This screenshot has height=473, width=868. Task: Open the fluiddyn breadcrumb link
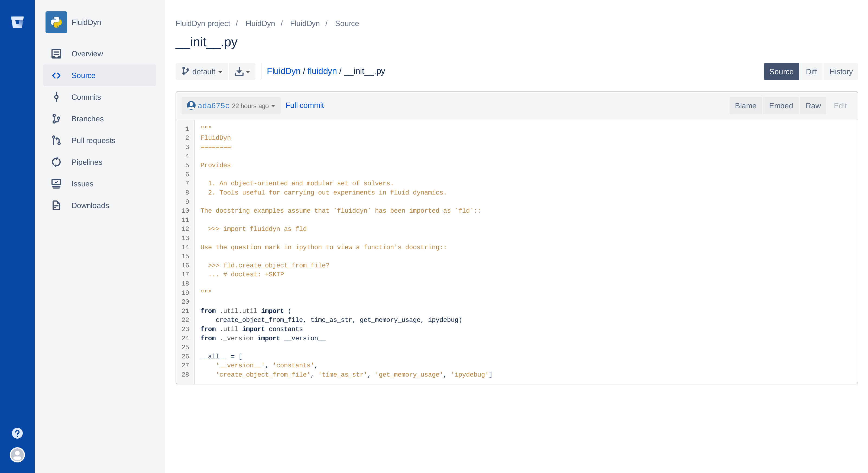[x=322, y=71]
